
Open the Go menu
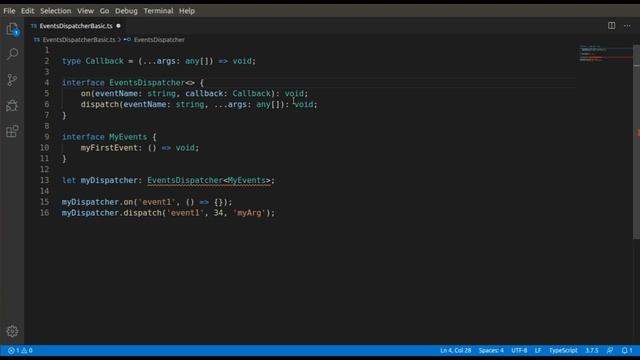[104, 11]
